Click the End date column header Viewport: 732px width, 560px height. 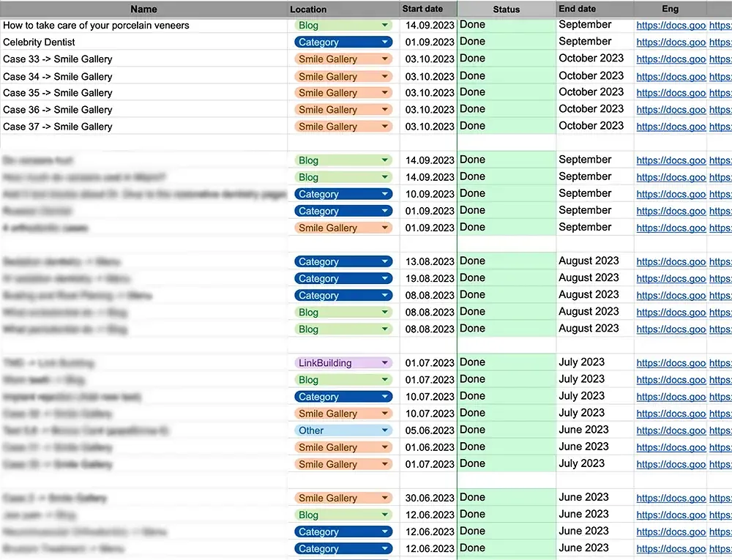(x=577, y=9)
